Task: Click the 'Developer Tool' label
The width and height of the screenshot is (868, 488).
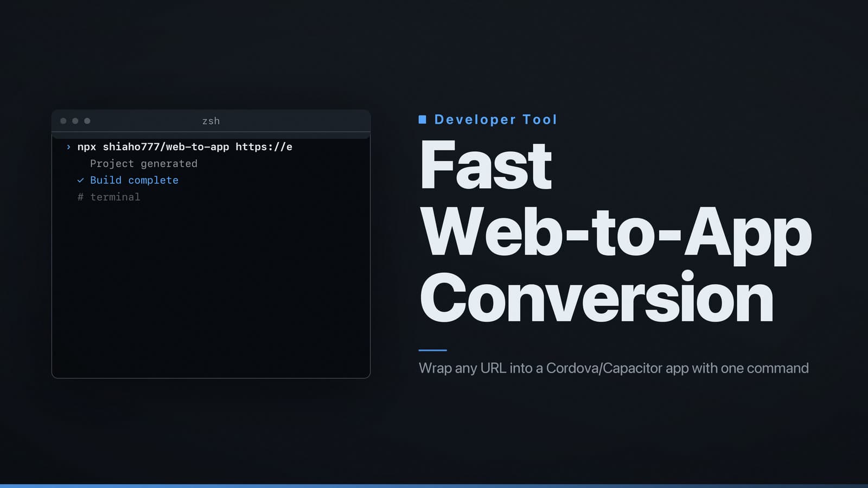Action: pyautogui.click(x=496, y=119)
